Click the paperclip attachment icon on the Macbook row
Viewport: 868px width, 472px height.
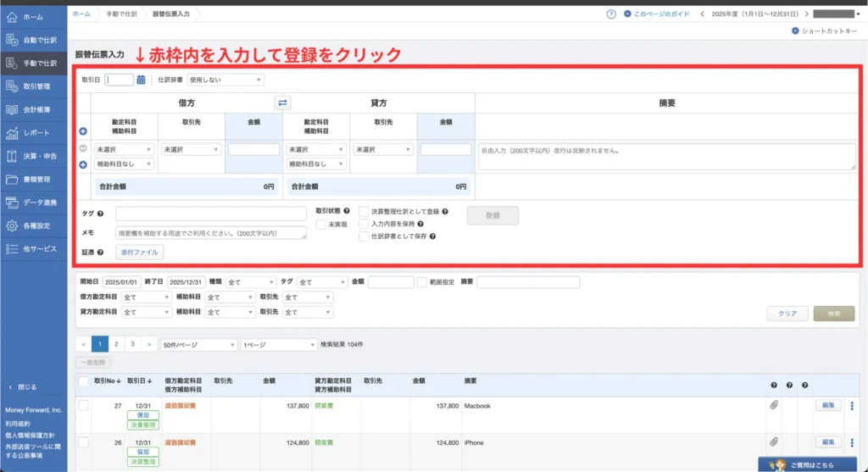point(774,406)
